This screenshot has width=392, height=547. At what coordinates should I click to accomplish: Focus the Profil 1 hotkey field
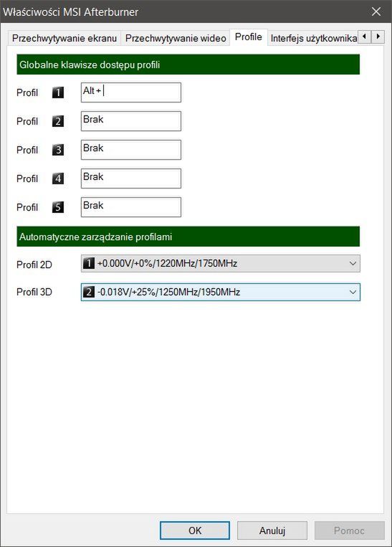pyautogui.click(x=130, y=92)
